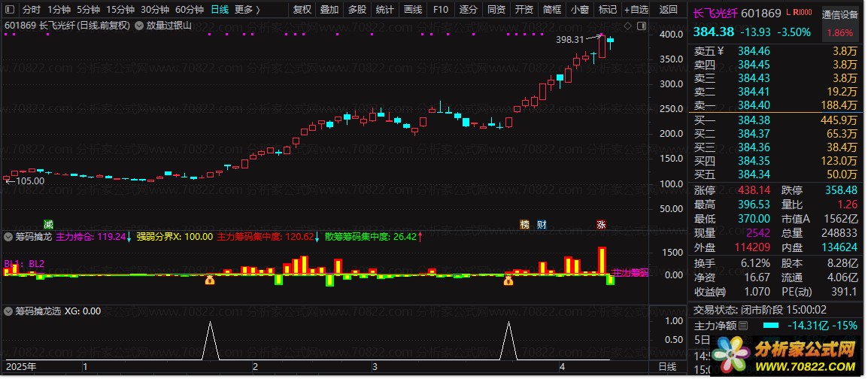Click the 买五 price 384.34

pos(754,175)
